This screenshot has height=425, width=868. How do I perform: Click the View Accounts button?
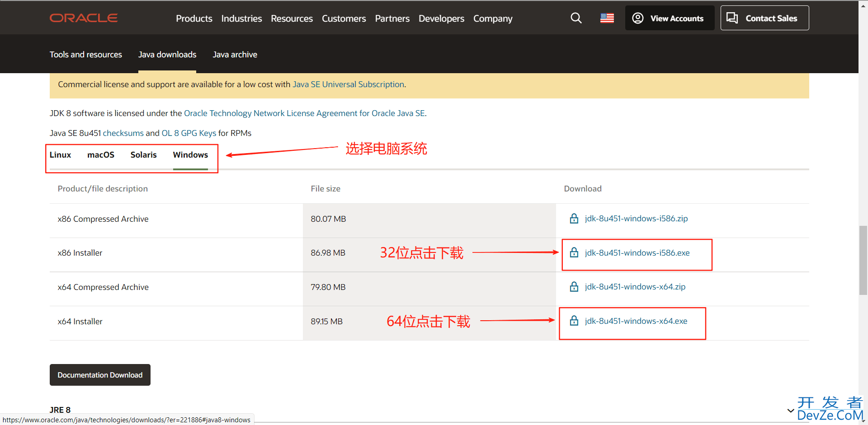pos(670,18)
